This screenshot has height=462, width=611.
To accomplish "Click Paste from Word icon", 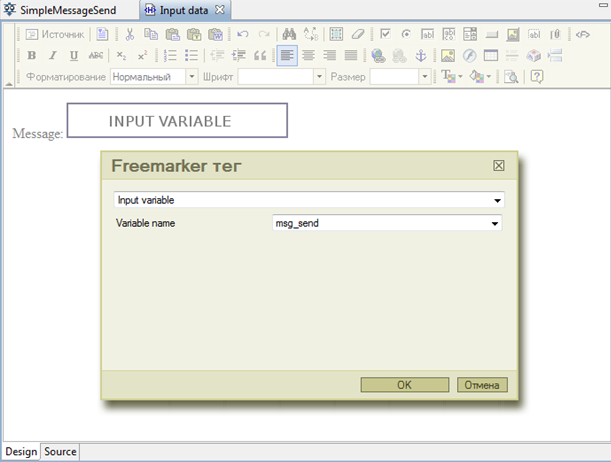I will coord(215,34).
